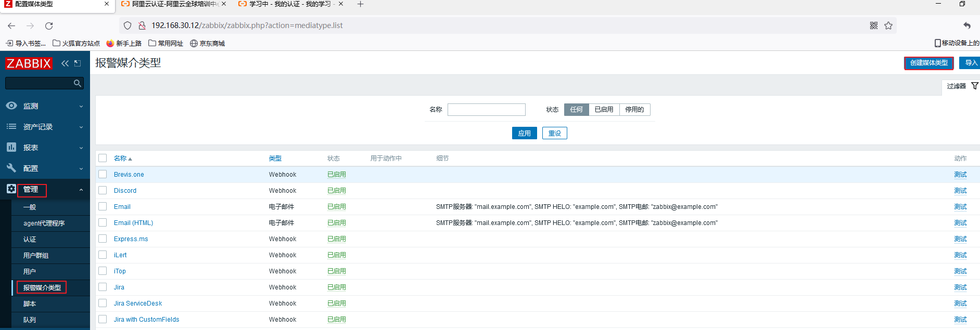Screen dimensions: 980x330
Task: Click the browser address bar URL
Action: [247, 25]
